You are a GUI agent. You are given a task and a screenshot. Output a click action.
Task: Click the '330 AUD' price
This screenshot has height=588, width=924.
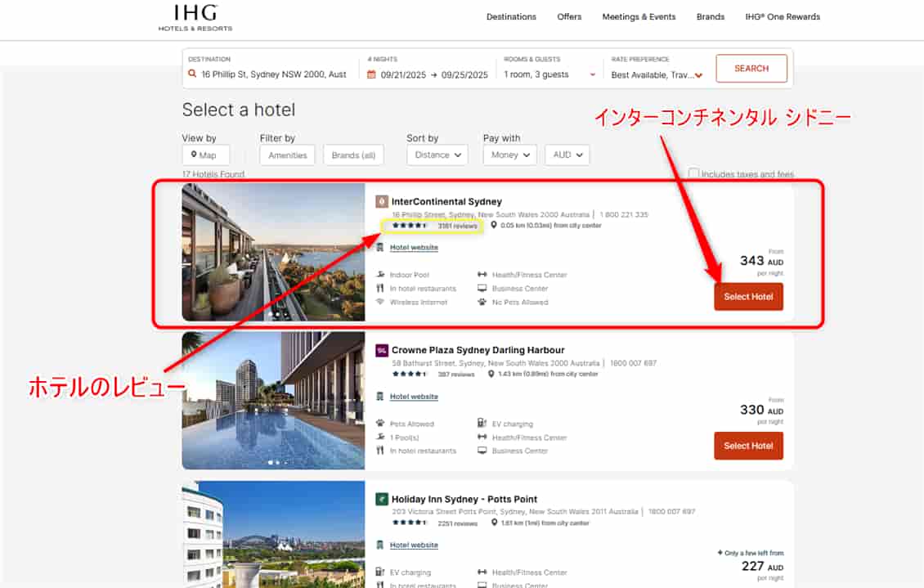coord(761,410)
